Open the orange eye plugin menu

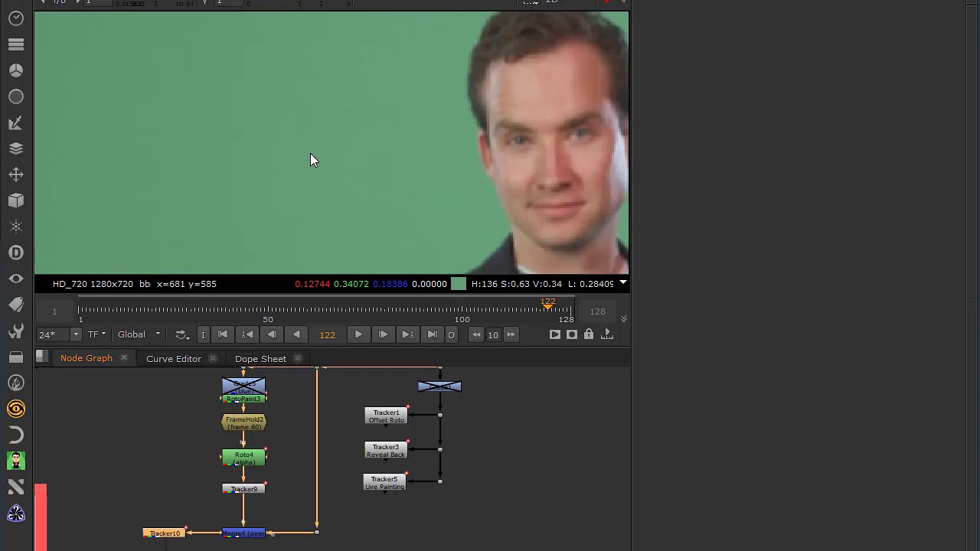16,409
